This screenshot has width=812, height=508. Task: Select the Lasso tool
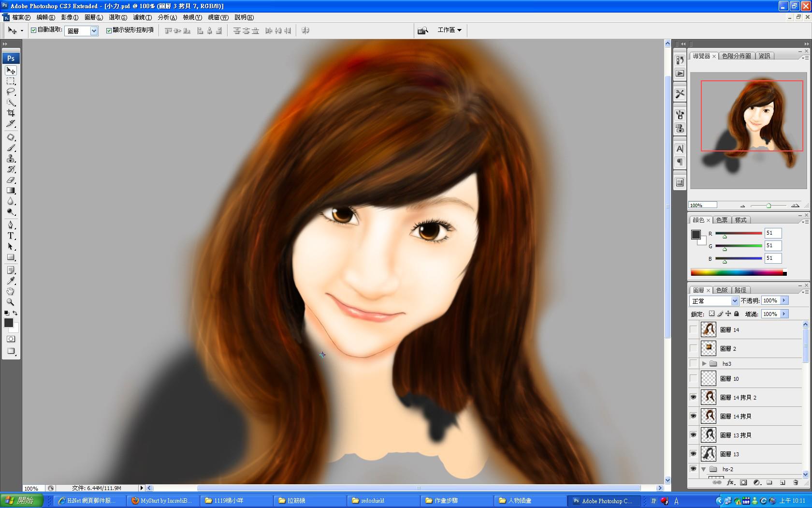11,91
